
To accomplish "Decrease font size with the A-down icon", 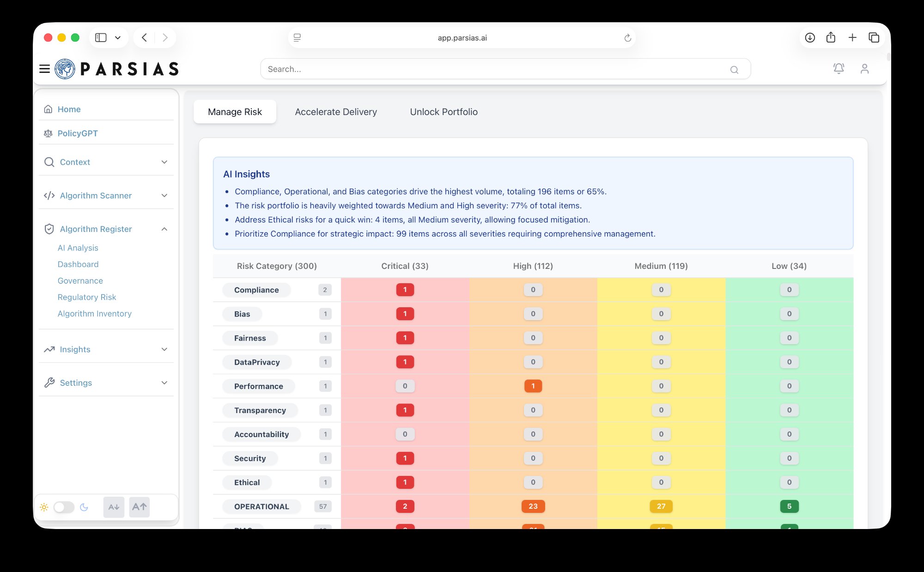I will pos(114,507).
